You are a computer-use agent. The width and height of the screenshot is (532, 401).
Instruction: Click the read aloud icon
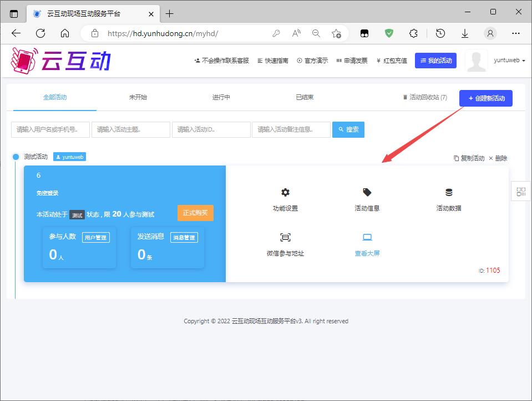point(296,33)
